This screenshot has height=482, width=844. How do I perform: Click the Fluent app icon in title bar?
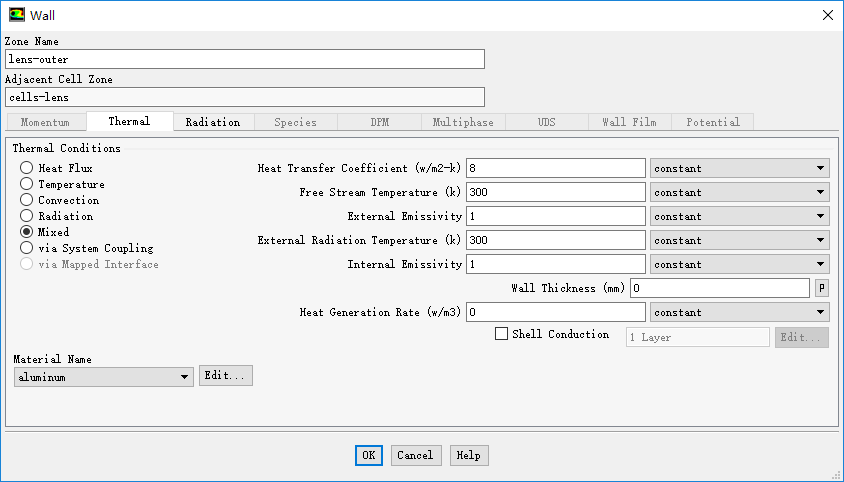point(16,14)
